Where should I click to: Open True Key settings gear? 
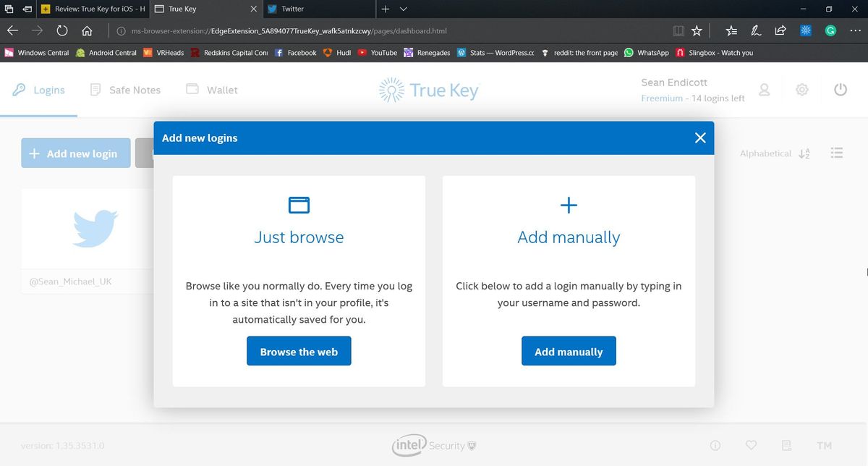(x=802, y=89)
